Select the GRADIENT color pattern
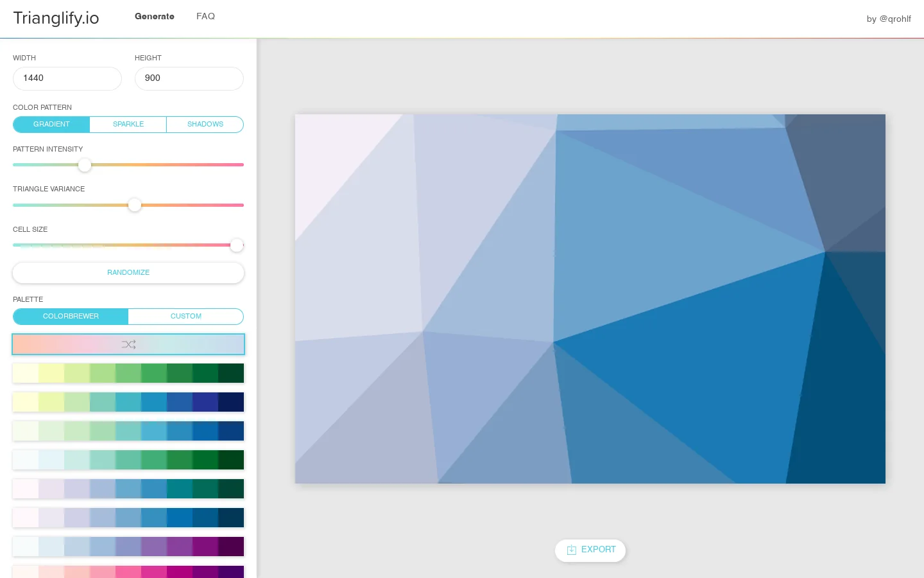The image size is (924, 578). coord(51,125)
